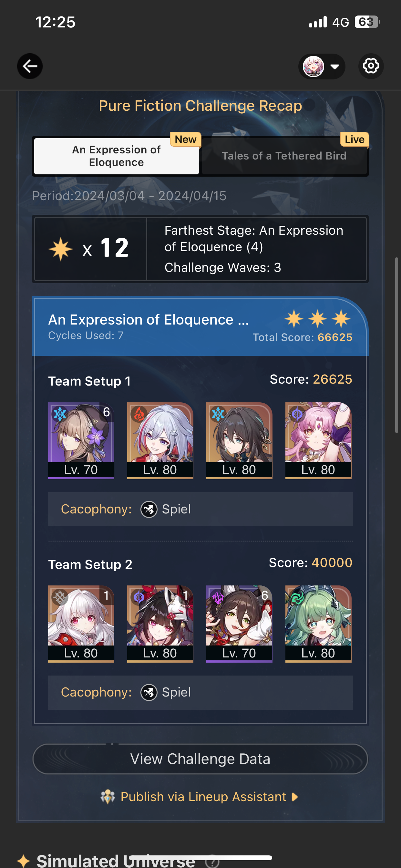
Task: Tap the Lineup Assistant mascot icon
Action: 108,797
